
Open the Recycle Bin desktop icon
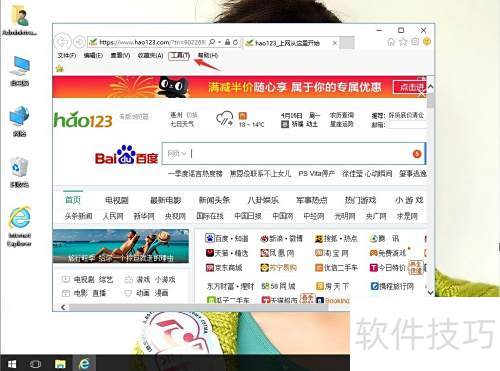[x=19, y=172]
